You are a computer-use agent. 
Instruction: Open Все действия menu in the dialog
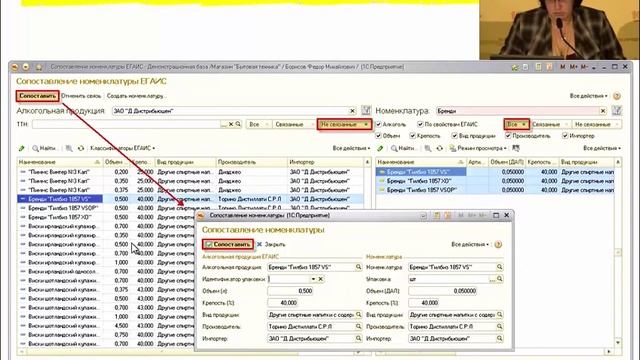coord(470,244)
